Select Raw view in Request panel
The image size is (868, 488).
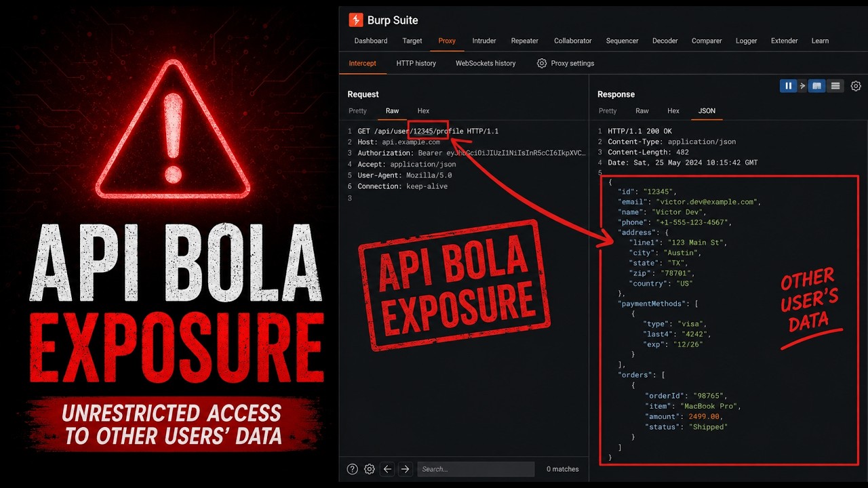[x=393, y=110]
